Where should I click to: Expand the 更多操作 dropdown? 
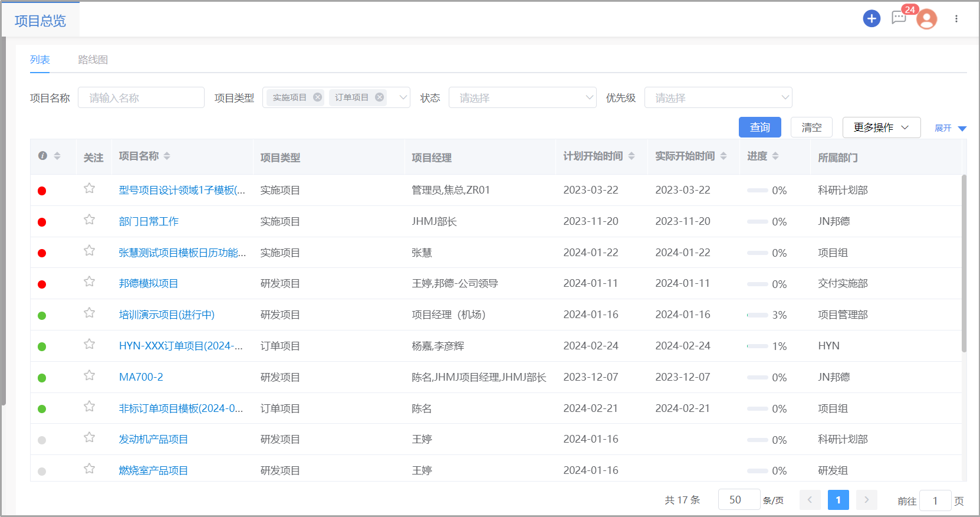(x=881, y=127)
